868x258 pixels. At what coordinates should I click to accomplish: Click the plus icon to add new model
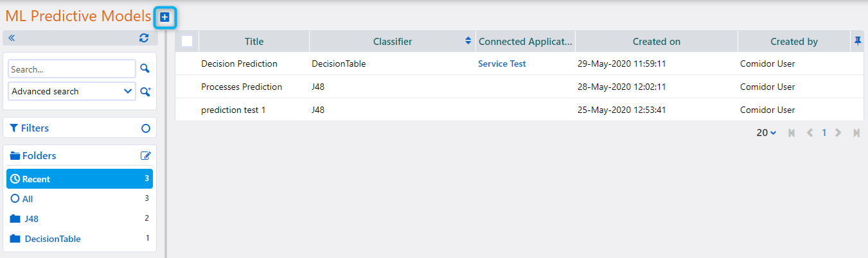point(164,17)
